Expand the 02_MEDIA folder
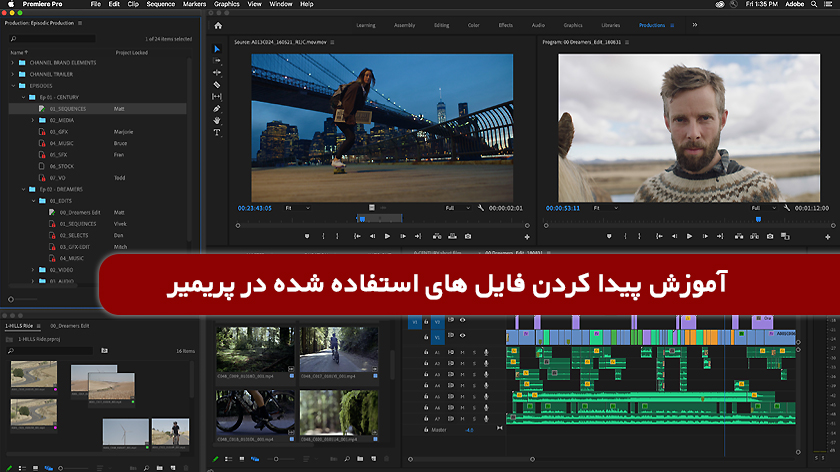Image resolution: width=840 pixels, height=472 pixels. tap(33, 121)
